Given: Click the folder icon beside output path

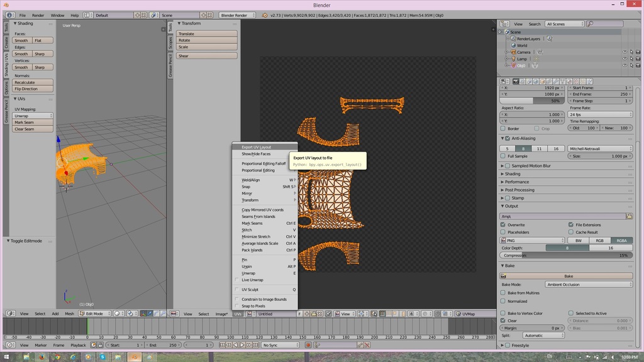Looking at the screenshot, I should pyautogui.click(x=629, y=216).
